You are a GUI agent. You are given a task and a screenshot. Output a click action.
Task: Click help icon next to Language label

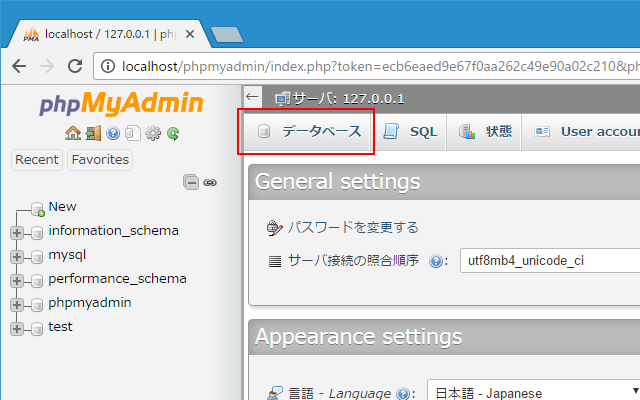(403, 393)
